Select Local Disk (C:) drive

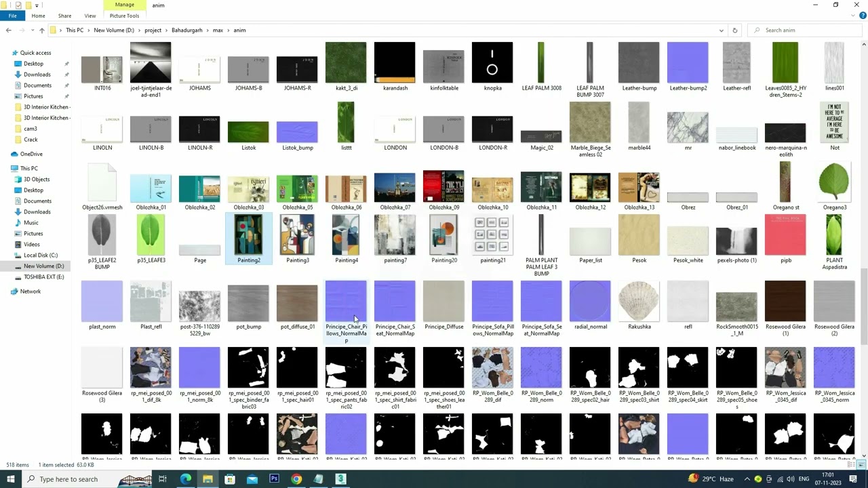(x=41, y=256)
